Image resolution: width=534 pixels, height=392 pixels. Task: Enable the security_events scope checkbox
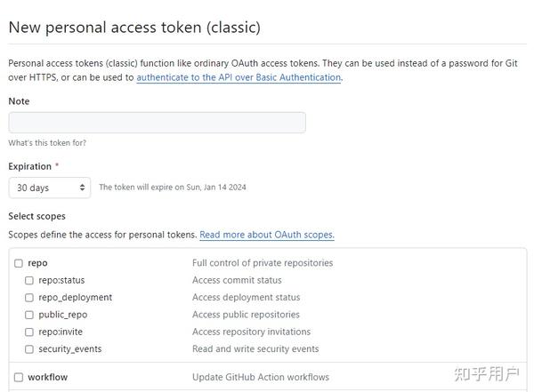pyautogui.click(x=29, y=349)
